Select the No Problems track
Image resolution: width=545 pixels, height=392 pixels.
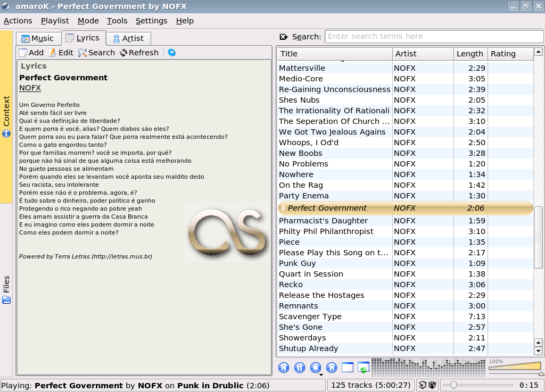405,164
